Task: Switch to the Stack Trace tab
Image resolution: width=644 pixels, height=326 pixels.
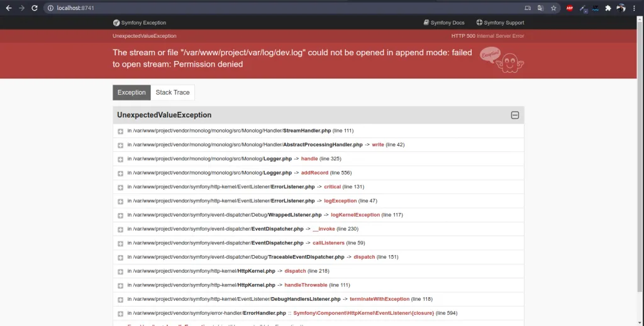Action: (172, 92)
